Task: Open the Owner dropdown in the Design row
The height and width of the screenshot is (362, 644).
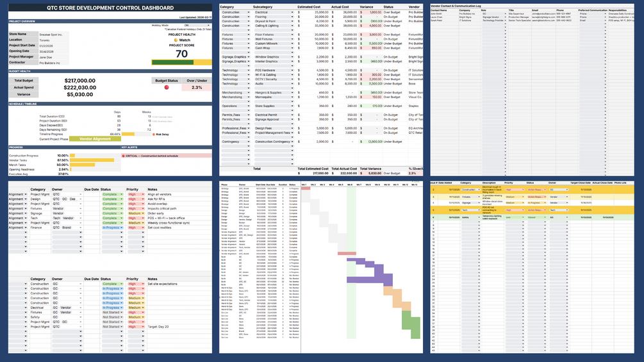Action: click(x=67, y=199)
